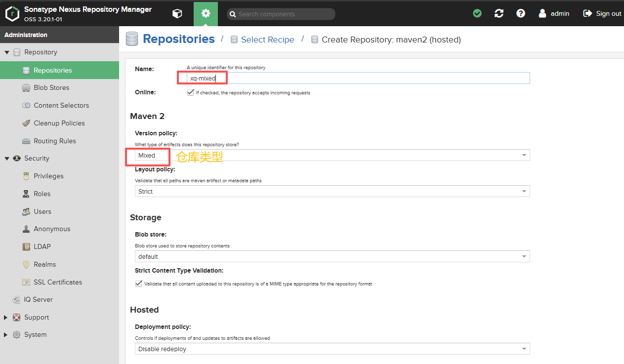Expand the Support tree node

pos(6,318)
